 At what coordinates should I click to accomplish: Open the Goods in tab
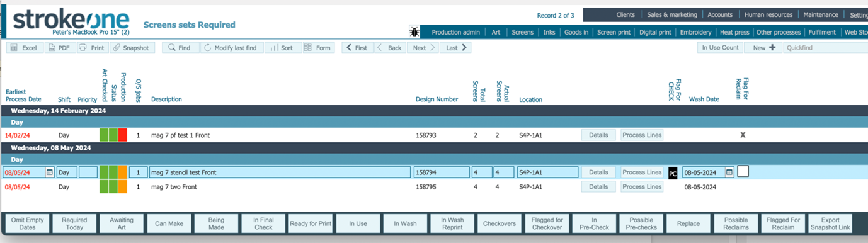point(576,32)
